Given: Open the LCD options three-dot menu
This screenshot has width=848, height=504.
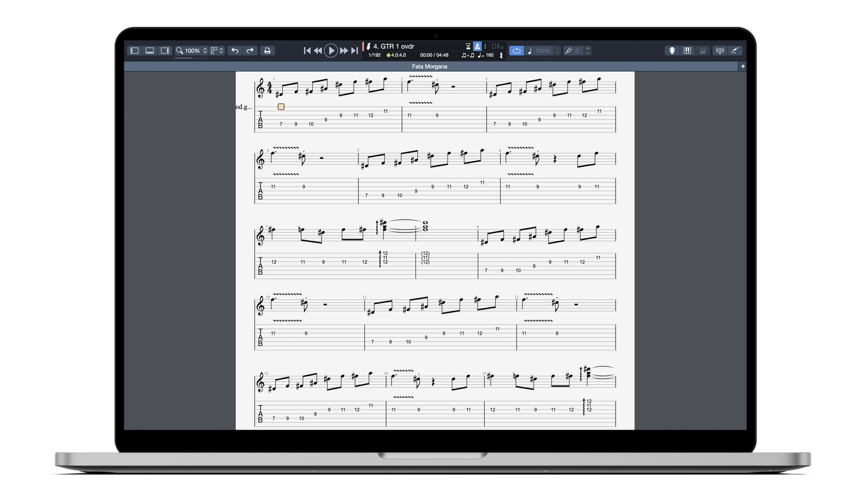Looking at the screenshot, I should pos(485,46).
